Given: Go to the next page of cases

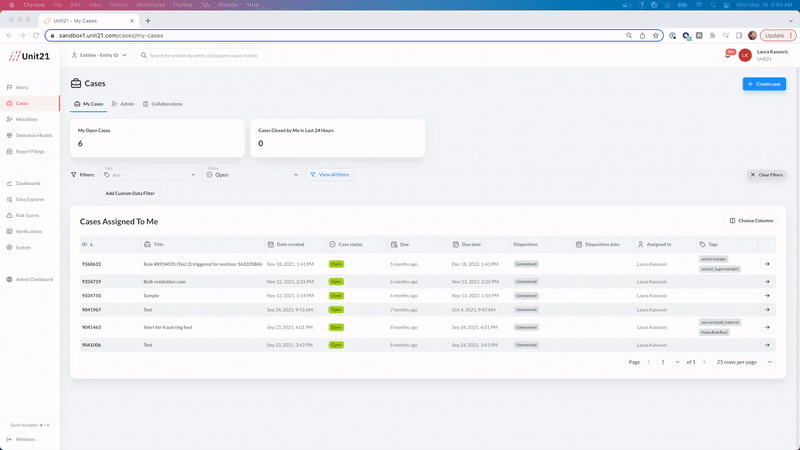Looking at the screenshot, I should pos(704,362).
